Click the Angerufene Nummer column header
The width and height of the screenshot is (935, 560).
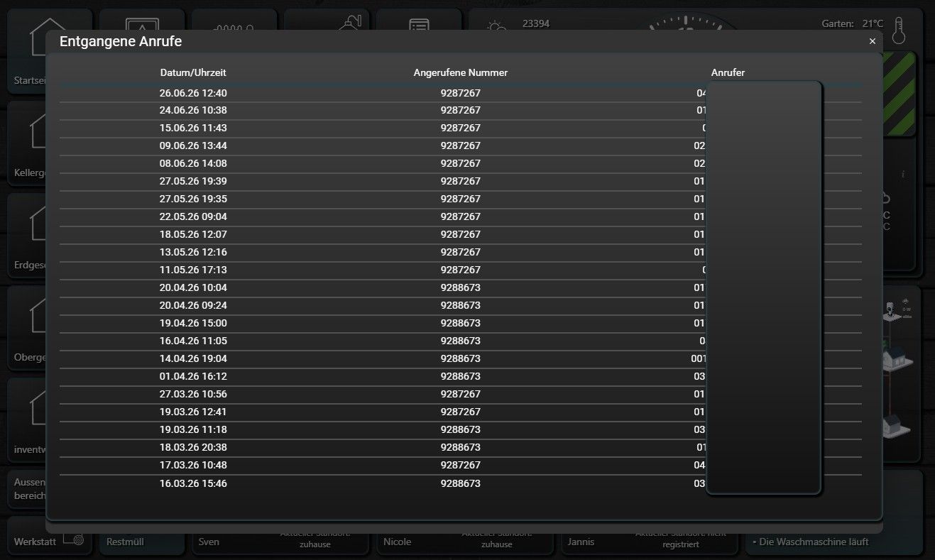(461, 72)
